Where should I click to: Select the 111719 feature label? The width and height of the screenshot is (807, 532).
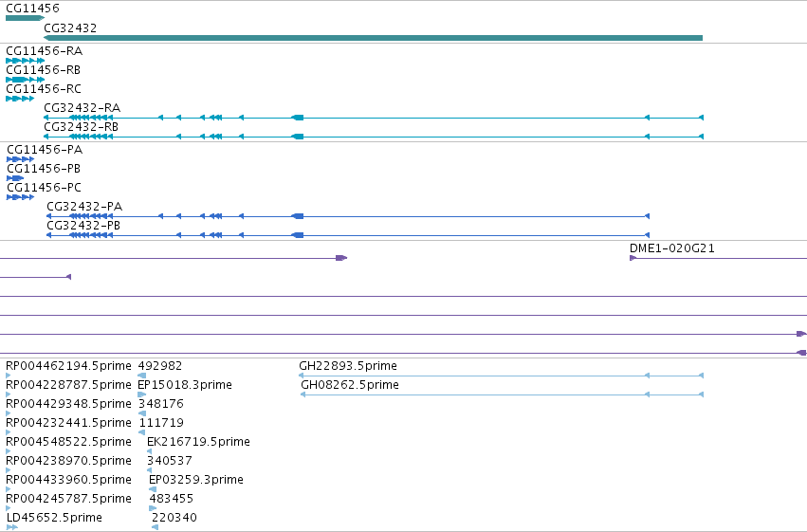tap(161, 423)
